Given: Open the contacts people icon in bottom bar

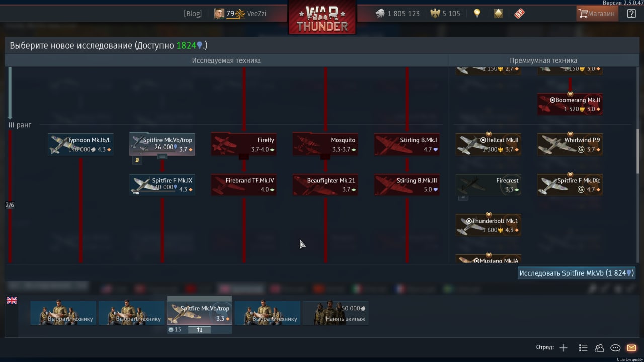Looking at the screenshot, I should (599, 348).
